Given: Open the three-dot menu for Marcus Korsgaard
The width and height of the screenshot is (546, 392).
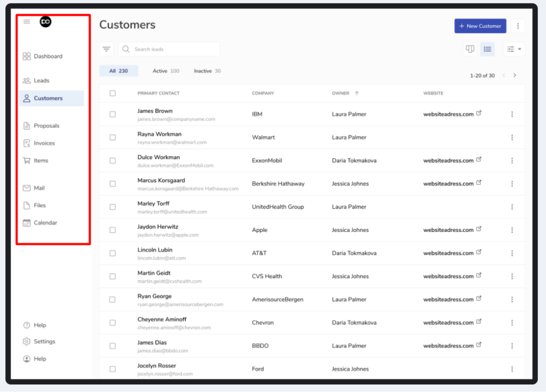Looking at the screenshot, I should click(512, 184).
